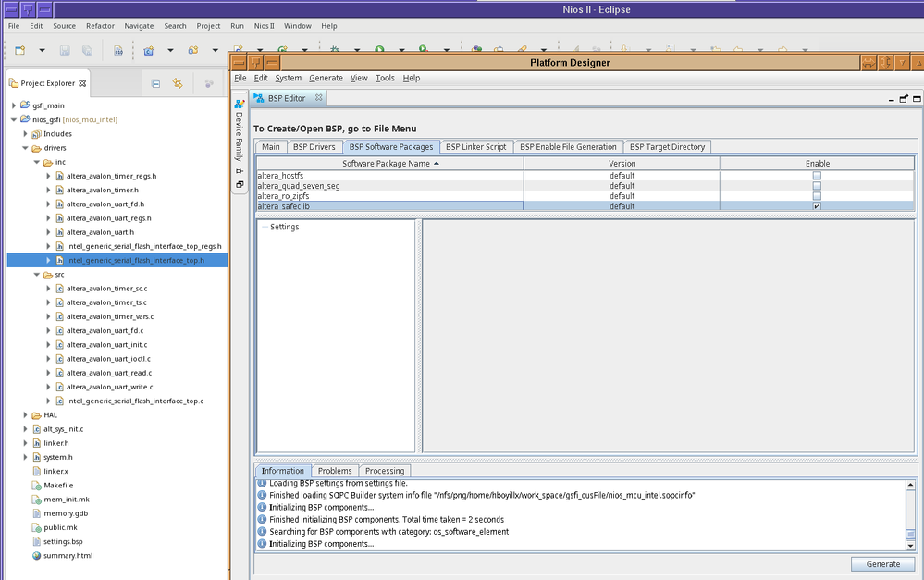The width and height of the screenshot is (924, 580).
Task: Toggle Link with Editor in Project Explorer
Action: (178, 83)
